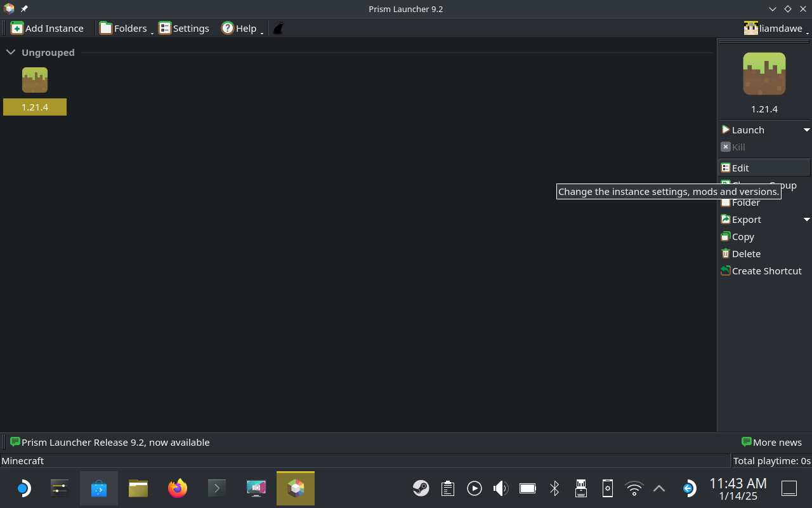Create a shortcut for the instance
812x508 pixels.
pyautogui.click(x=766, y=271)
